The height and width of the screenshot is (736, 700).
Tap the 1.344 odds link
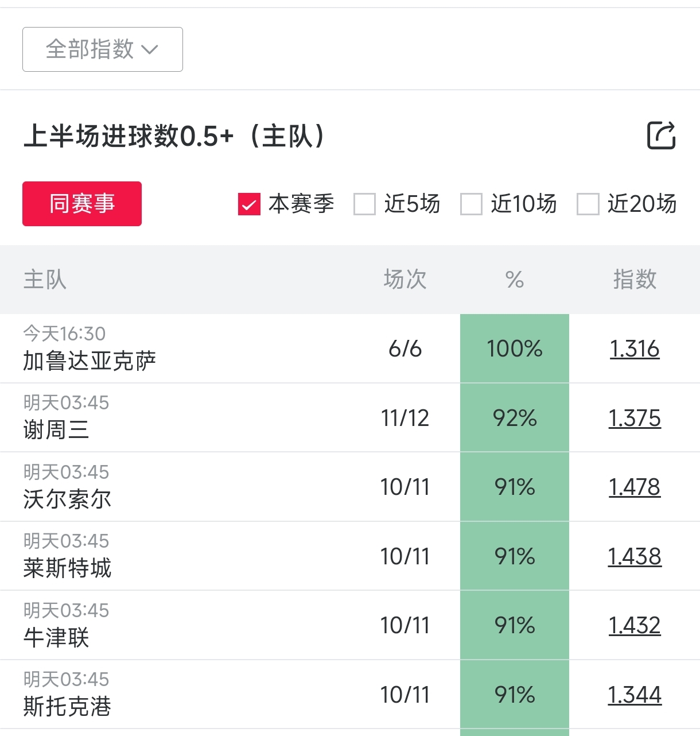635,695
